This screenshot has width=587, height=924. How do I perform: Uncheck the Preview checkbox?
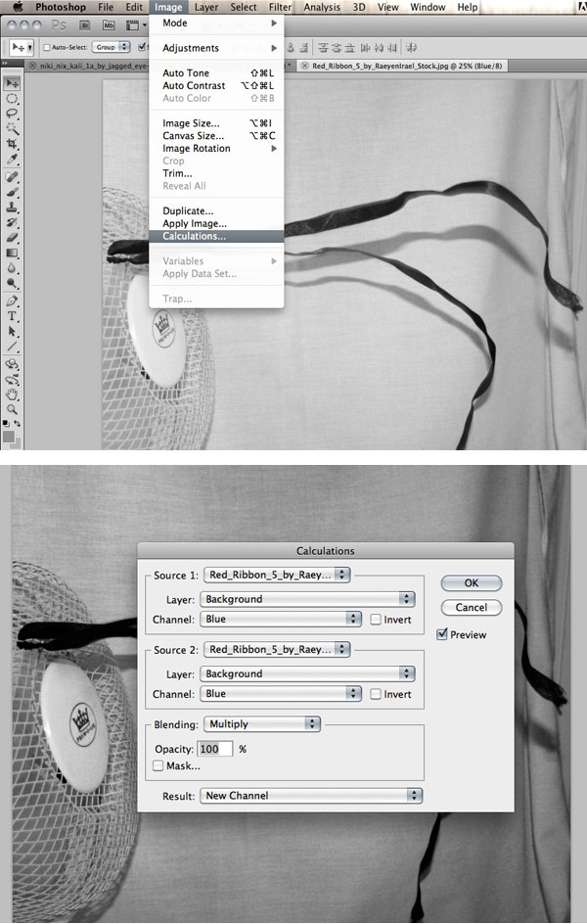[x=442, y=634]
